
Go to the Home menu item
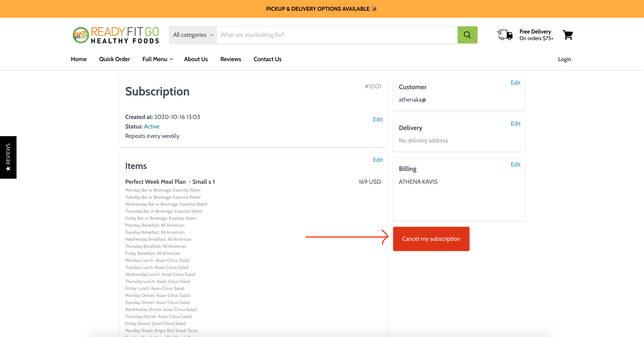tap(79, 59)
